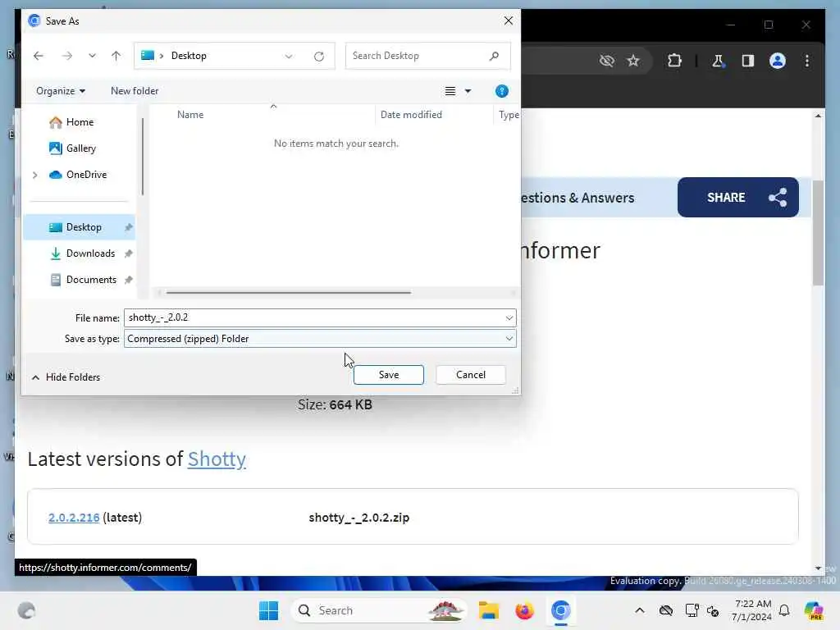Open version 2.0.2.216 link
Screen dimensions: 840x630
pos(74,518)
